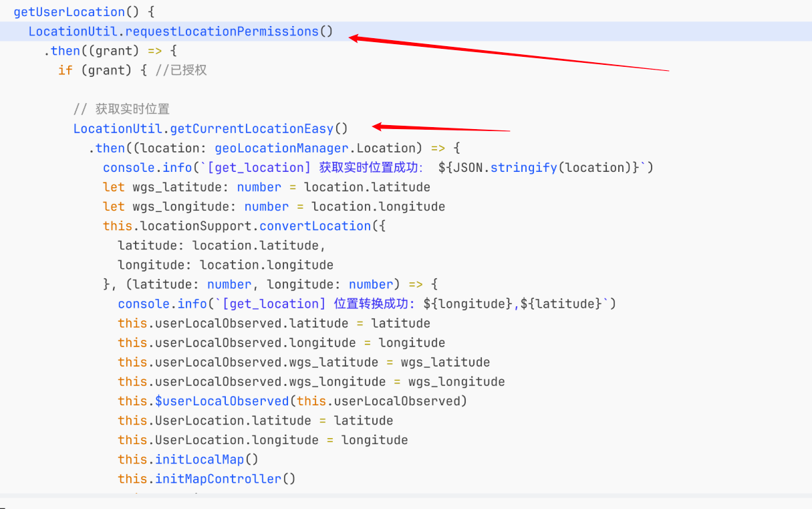Click 'userLocalObserved.wgs_longitude' assignment line
Image resolution: width=812 pixels, height=509 pixels.
[x=311, y=381]
